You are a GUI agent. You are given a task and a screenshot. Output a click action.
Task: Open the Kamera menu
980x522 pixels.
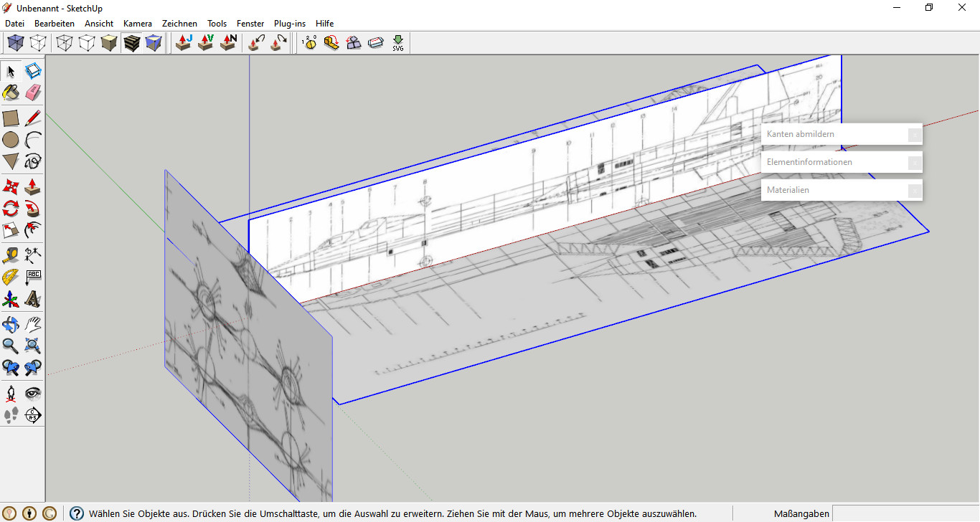click(138, 24)
